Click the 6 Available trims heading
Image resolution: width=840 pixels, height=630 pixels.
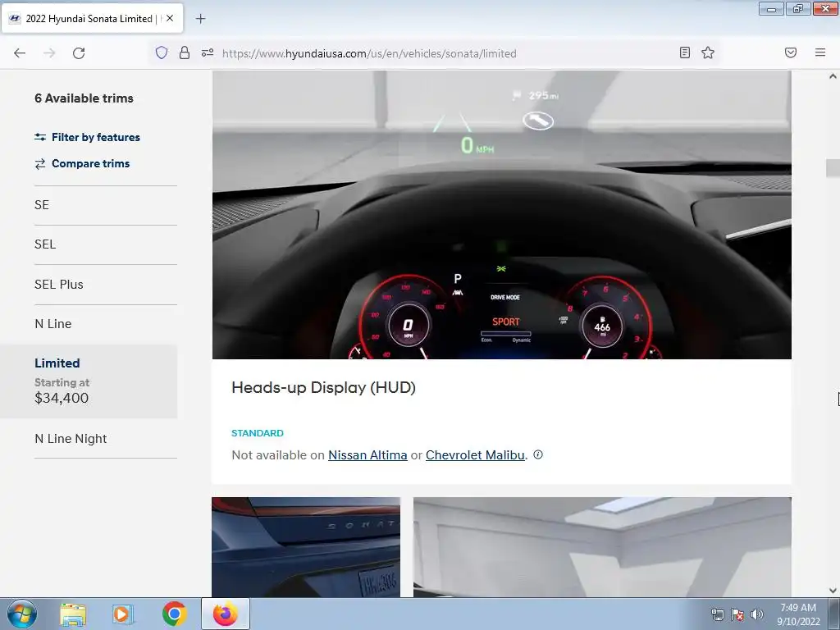[x=84, y=98]
